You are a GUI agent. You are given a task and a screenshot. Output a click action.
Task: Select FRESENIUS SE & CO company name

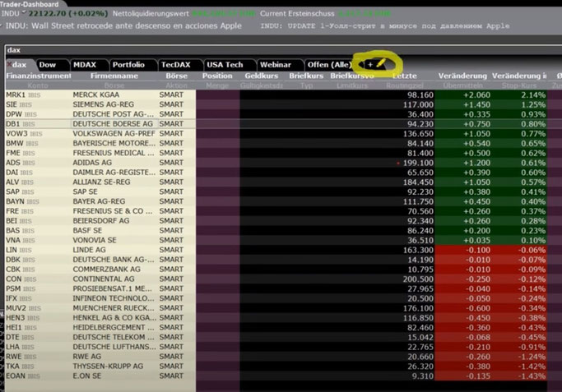pos(113,211)
